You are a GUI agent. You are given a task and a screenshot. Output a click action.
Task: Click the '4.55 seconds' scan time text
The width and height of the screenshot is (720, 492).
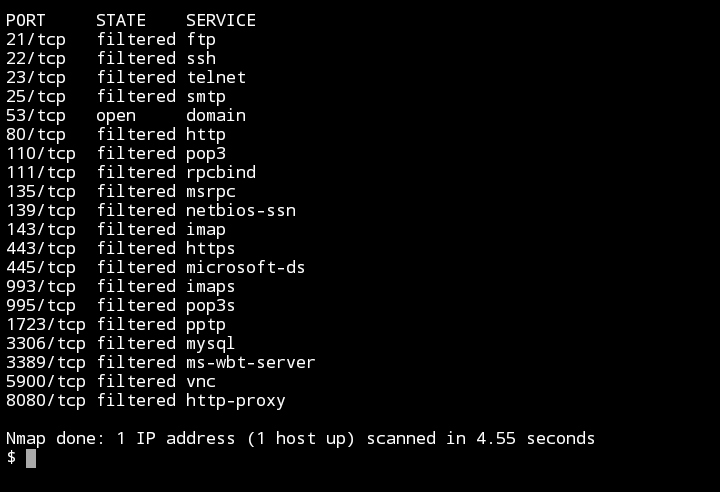point(535,439)
